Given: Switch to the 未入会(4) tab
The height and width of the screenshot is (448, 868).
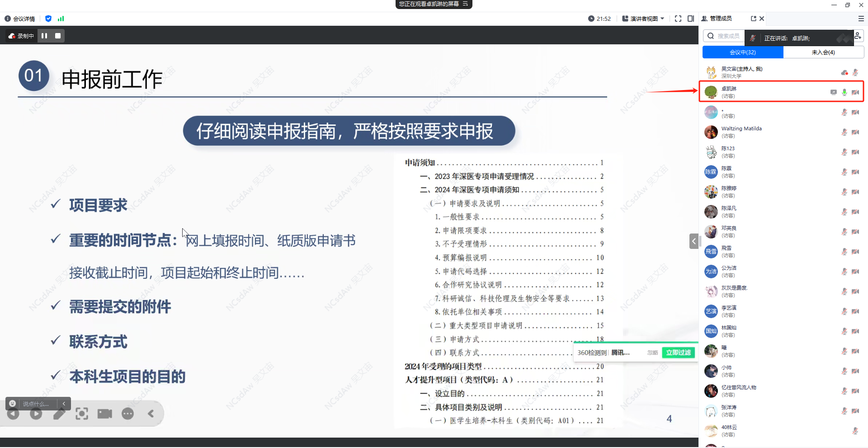Looking at the screenshot, I should (x=823, y=52).
